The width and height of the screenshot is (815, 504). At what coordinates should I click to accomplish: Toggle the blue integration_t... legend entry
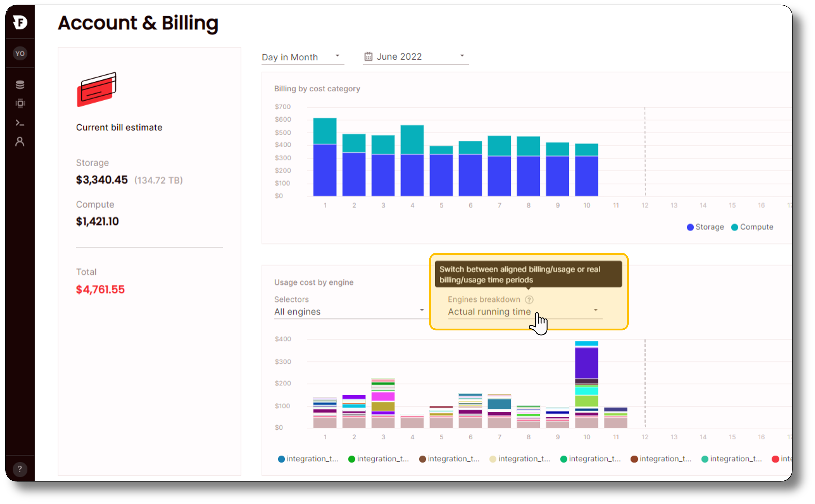tap(308, 459)
